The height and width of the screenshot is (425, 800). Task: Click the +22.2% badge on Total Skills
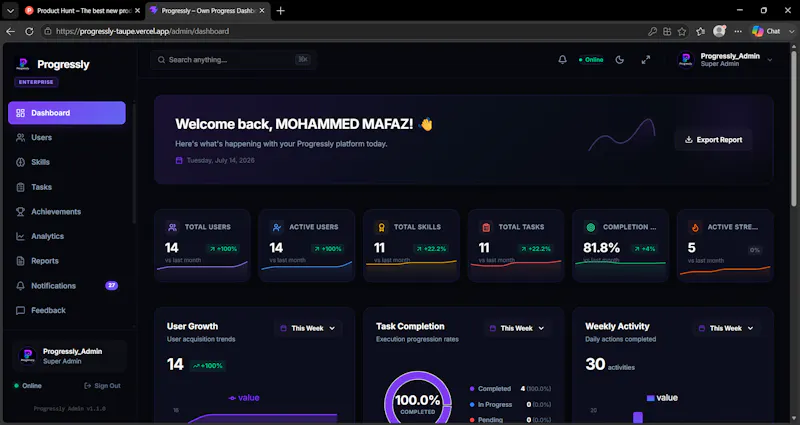(432, 249)
